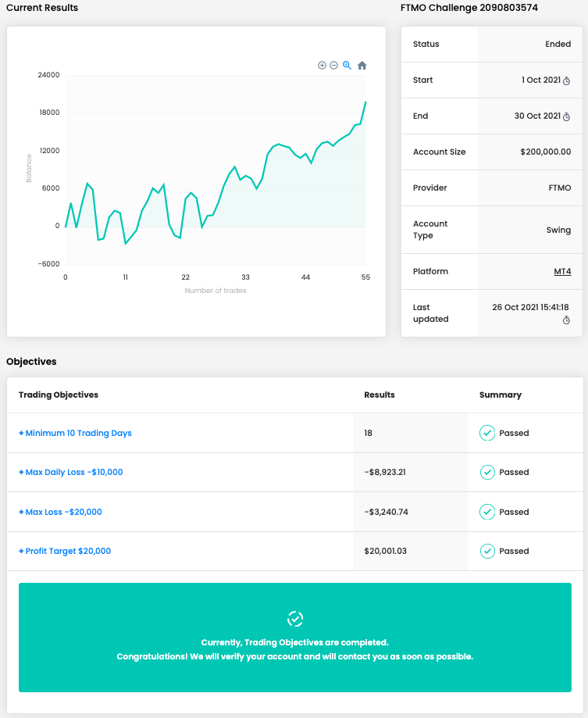Click the clock icon under Last updated
This screenshot has height=718, width=588.
click(x=566, y=320)
